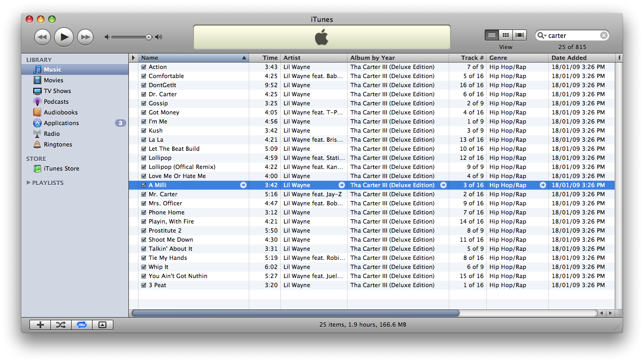This screenshot has height=362, width=644.
Task: Create a new playlist with plus button
Action: pos(40,325)
